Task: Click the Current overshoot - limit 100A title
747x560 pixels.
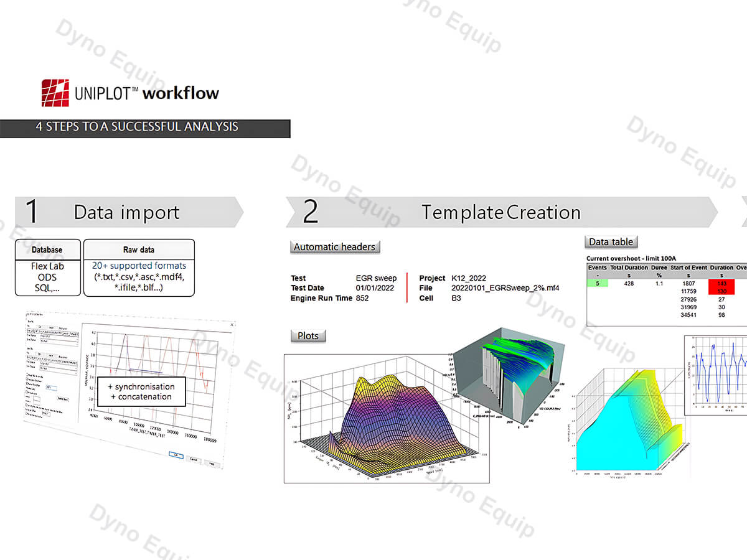Action: (631, 258)
